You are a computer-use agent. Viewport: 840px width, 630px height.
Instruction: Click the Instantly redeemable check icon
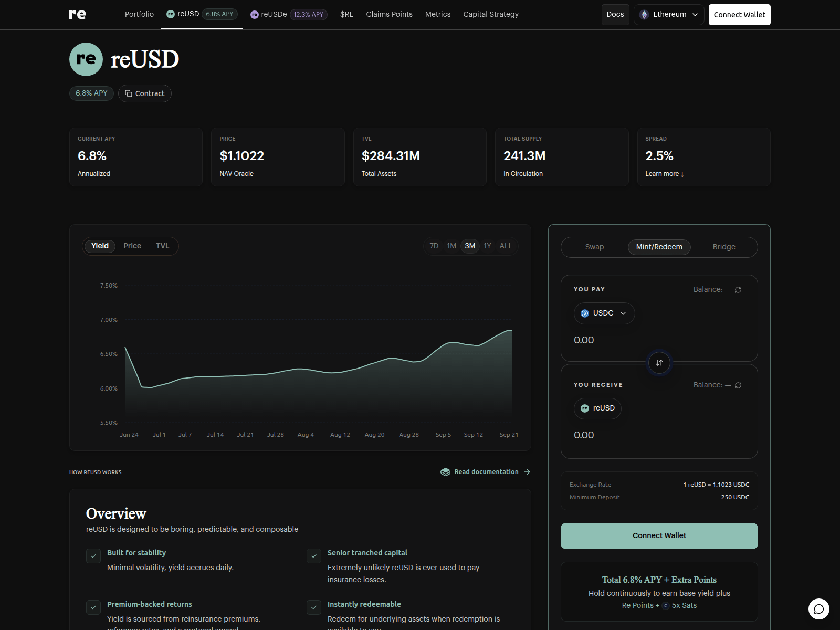tap(314, 607)
